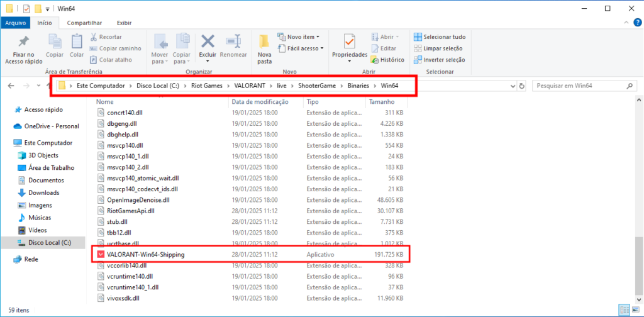Click Inverter seleção button
The height and width of the screenshot is (317, 644).
[439, 60]
